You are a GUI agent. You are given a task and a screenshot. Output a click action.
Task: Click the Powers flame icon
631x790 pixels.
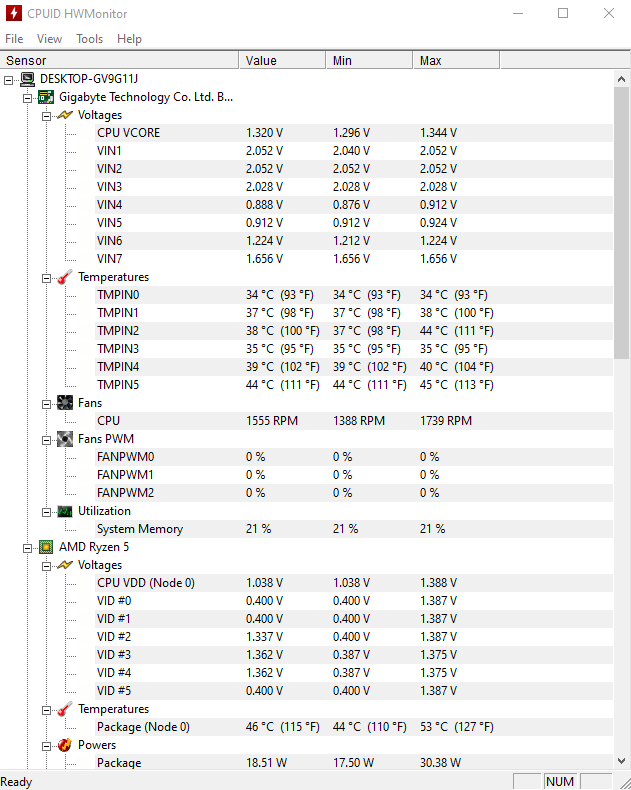coord(65,745)
